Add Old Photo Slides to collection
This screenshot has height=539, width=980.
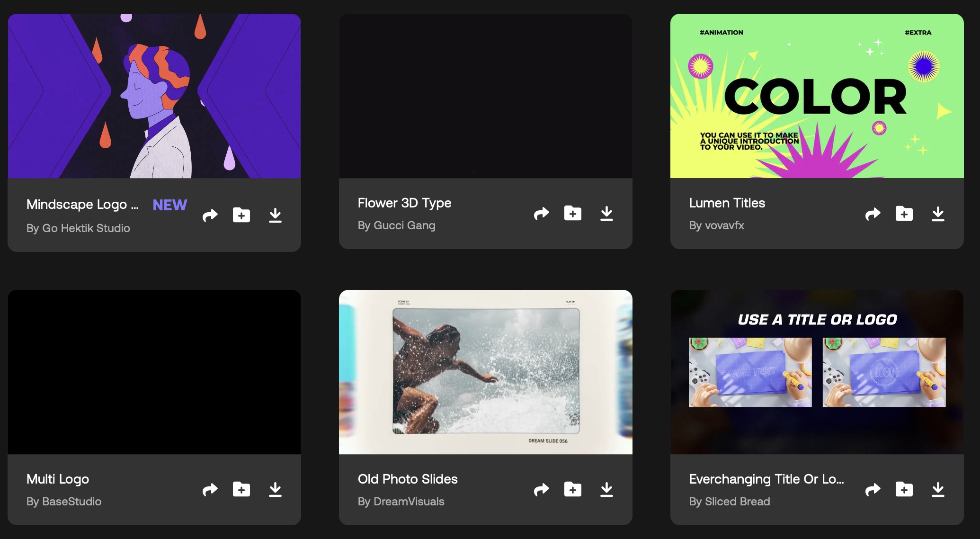pos(572,490)
